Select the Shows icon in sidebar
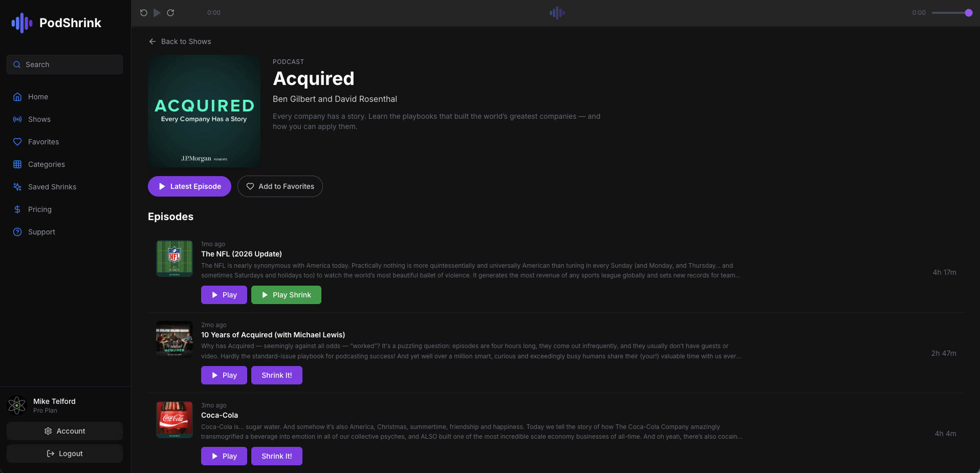This screenshot has height=473, width=980. pos(17,119)
